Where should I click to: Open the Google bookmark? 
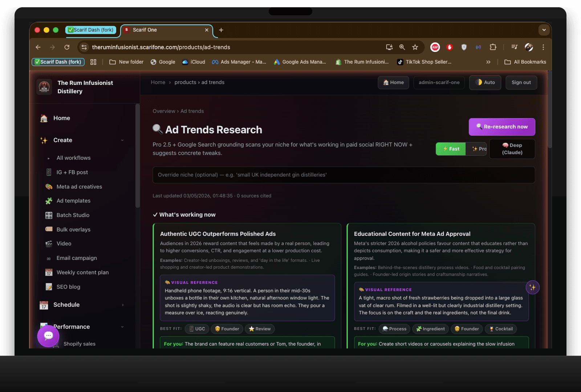tap(163, 62)
